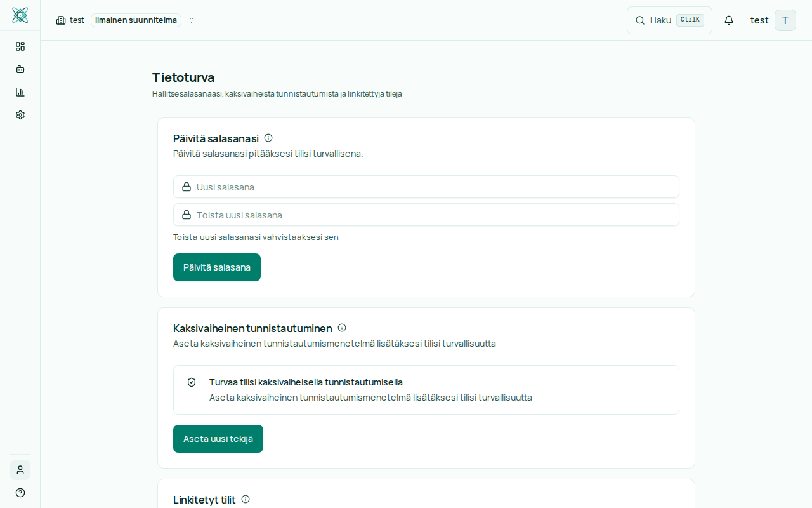Click the app logo in the sidebar
Image resolution: width=812 pixels, height=508 pixels.
pos(20,15)
